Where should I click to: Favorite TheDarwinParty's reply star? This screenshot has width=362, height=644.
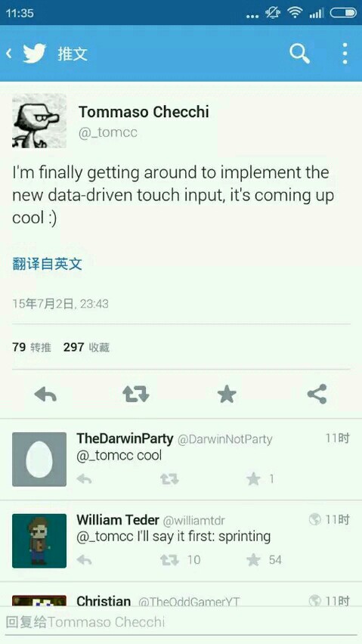(x=254, y=479)
